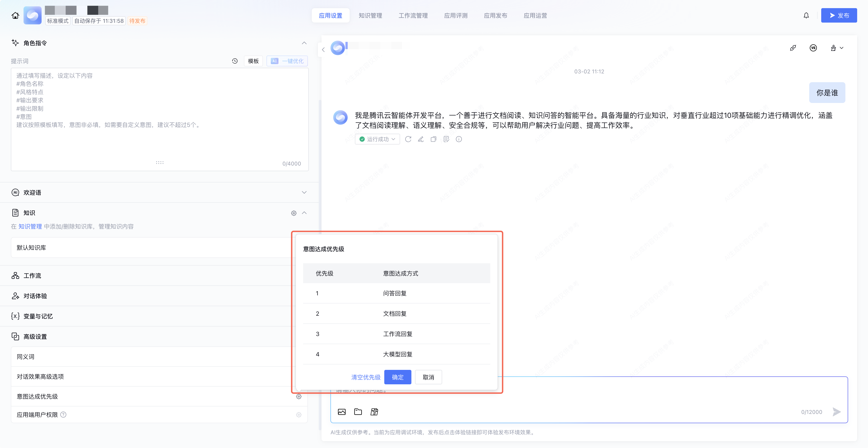Click the 确定 button

[397, 377]
